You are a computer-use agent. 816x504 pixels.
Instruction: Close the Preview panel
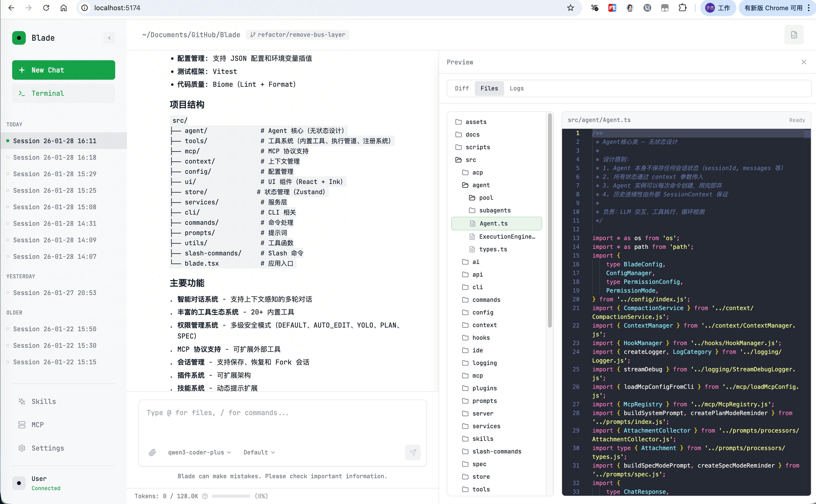pyautogui.click(x=804, y=62)
